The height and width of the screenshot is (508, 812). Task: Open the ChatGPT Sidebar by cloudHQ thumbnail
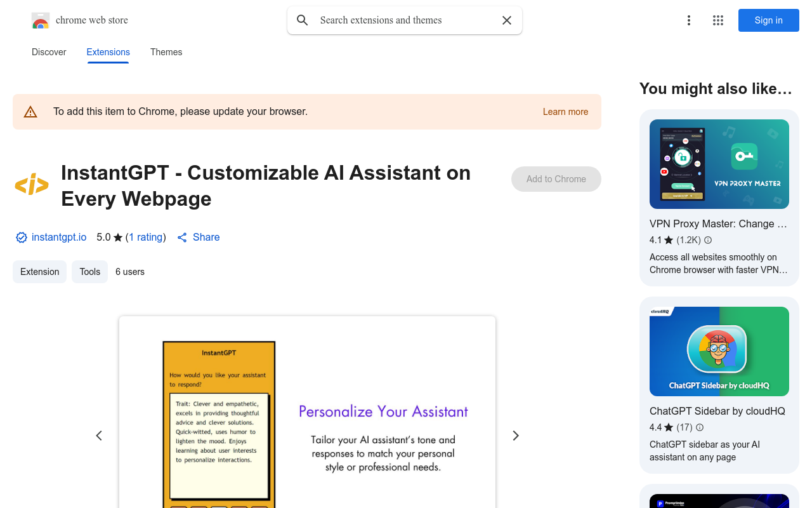tap(719, 351)
